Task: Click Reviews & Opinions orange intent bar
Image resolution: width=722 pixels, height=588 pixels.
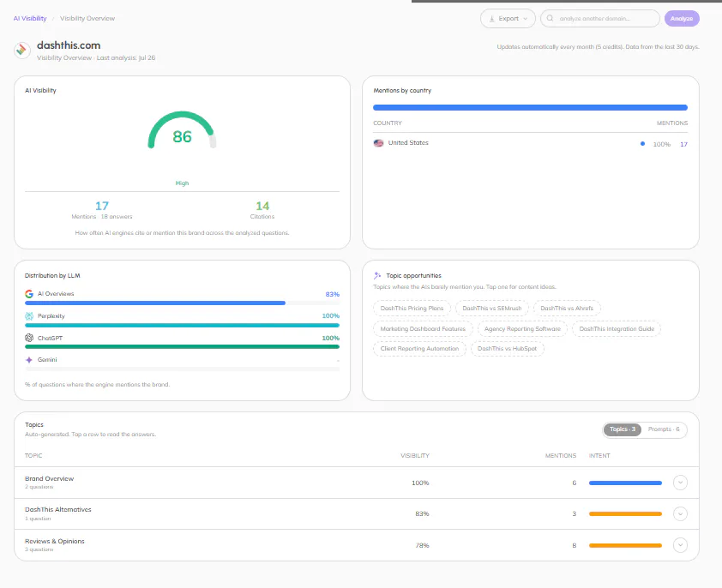Action: [x=625, y=546]
